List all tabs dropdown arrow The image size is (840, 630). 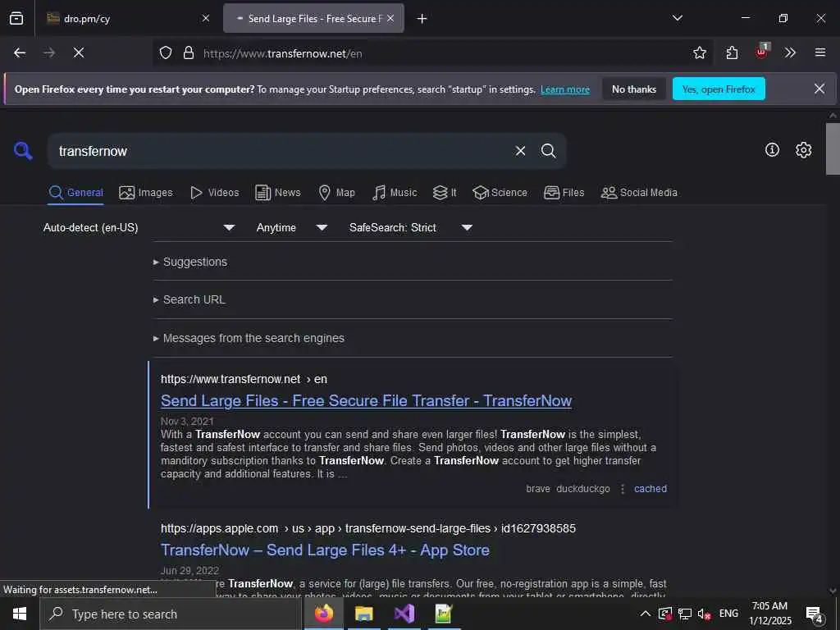click(677, 18)
